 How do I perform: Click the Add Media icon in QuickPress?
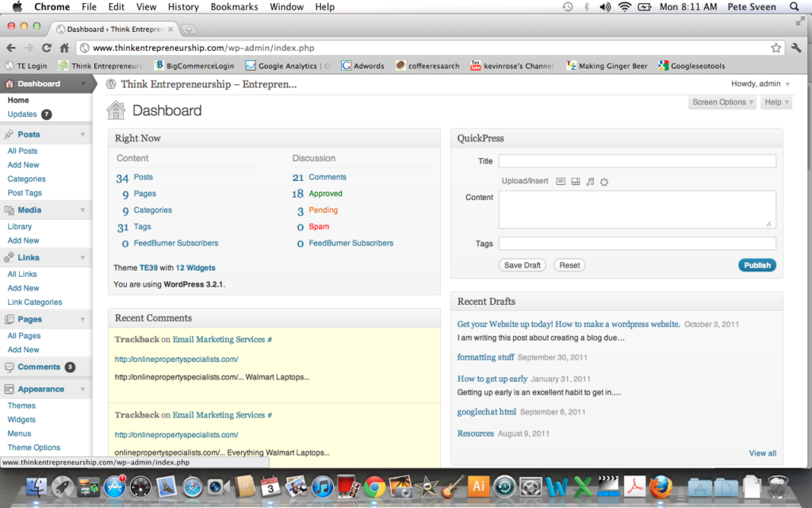coord(604,182)
